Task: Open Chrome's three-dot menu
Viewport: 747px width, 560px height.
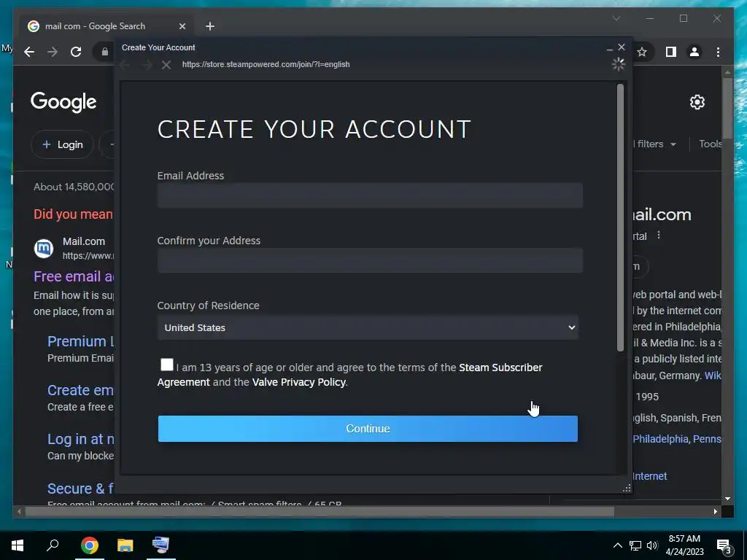Action: point(718,52)
